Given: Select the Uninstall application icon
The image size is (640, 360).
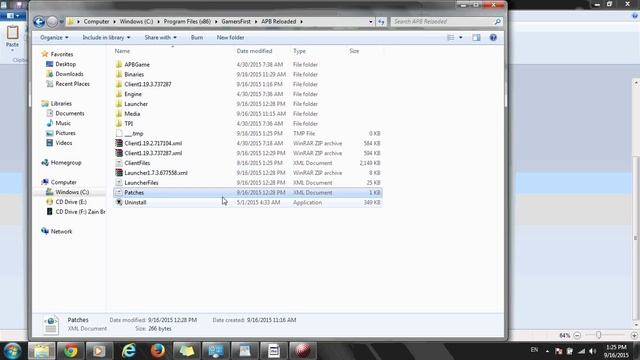Looking at the screenshot, I should (x=119, y=202).
